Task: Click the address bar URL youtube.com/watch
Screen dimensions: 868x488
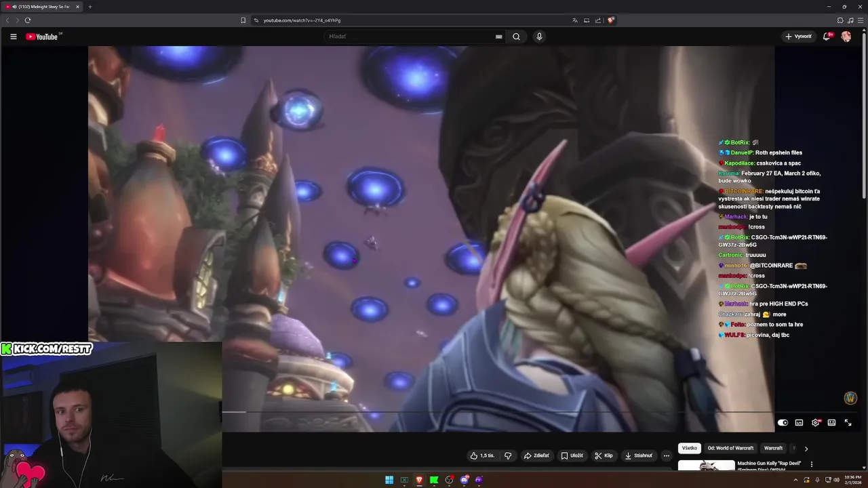Action: (x=302, y=20)
